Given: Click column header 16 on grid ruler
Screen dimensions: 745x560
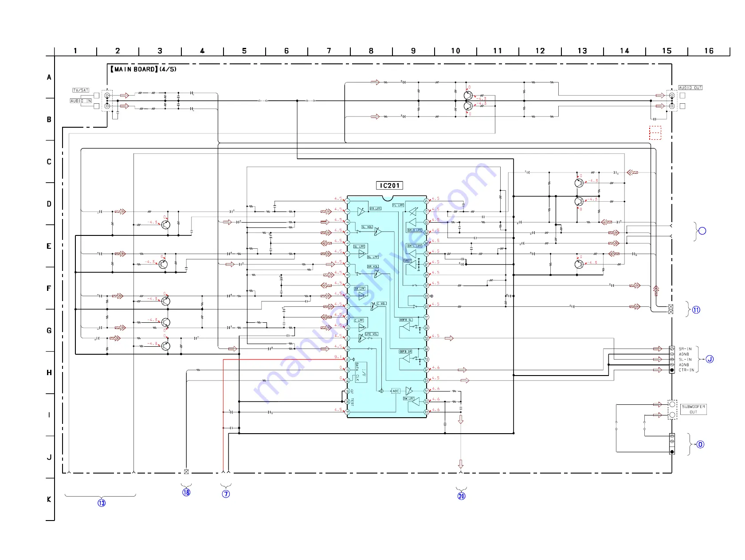Looking at the screenshot, I should [x=709, y=51].
